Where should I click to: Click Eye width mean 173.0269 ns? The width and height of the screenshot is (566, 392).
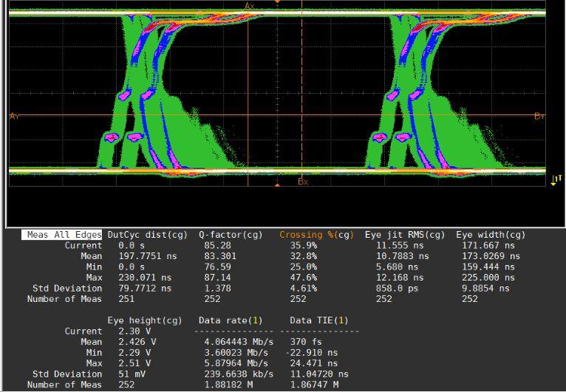click(x=491, y=256)
